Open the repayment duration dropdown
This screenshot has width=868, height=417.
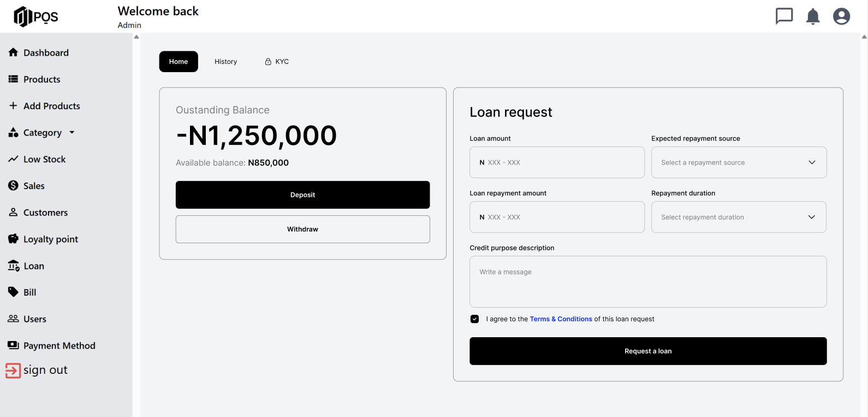point(739,217)
